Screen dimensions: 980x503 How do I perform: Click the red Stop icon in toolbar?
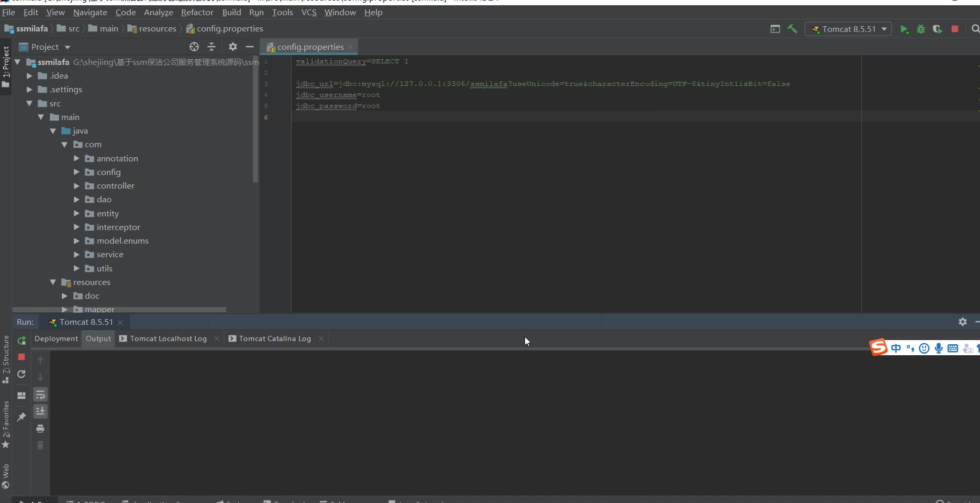[x=955, y=29]
